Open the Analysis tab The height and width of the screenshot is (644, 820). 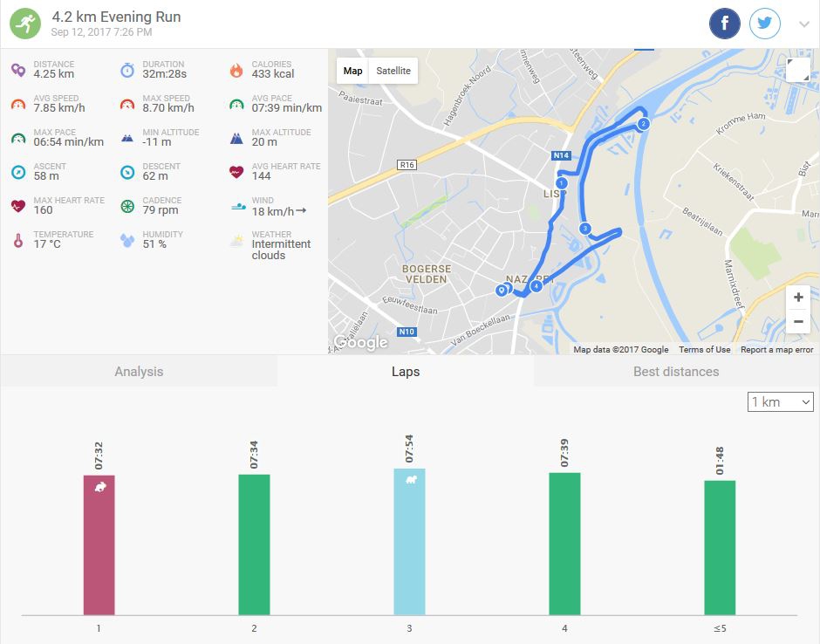[139, 371]
